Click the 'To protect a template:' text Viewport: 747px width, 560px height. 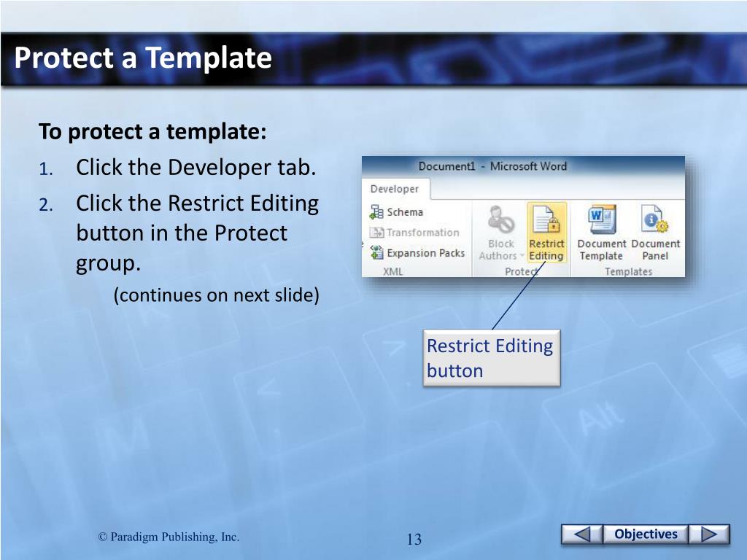(x=152, y=131)
